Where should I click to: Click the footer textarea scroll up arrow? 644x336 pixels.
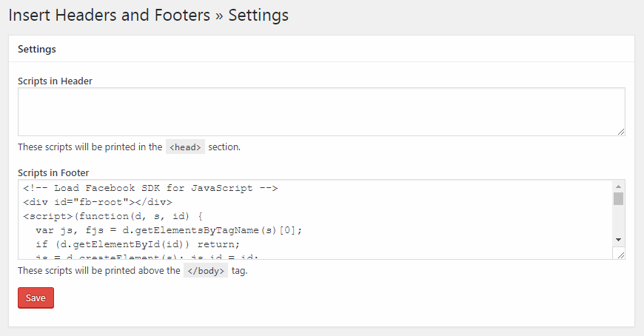[x=619, y=187]
